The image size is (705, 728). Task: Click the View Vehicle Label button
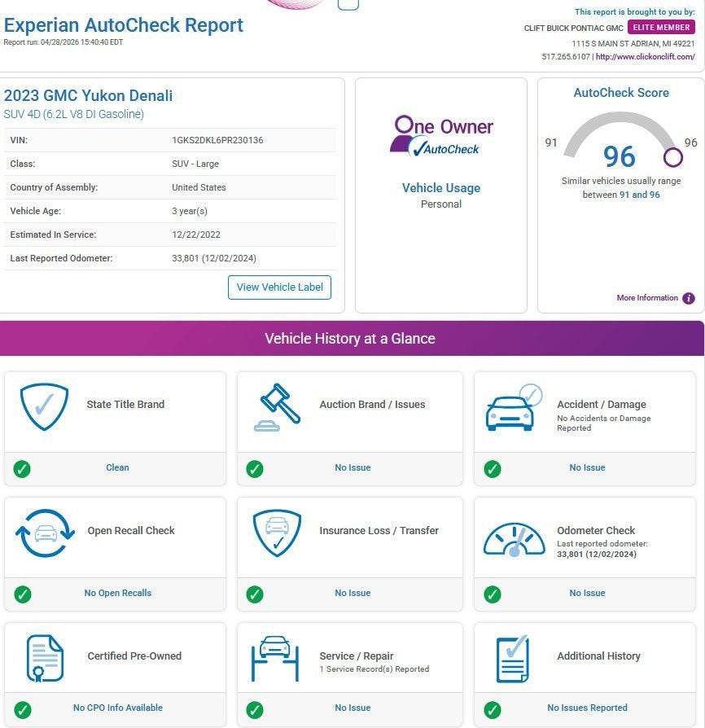click(279, 287)
